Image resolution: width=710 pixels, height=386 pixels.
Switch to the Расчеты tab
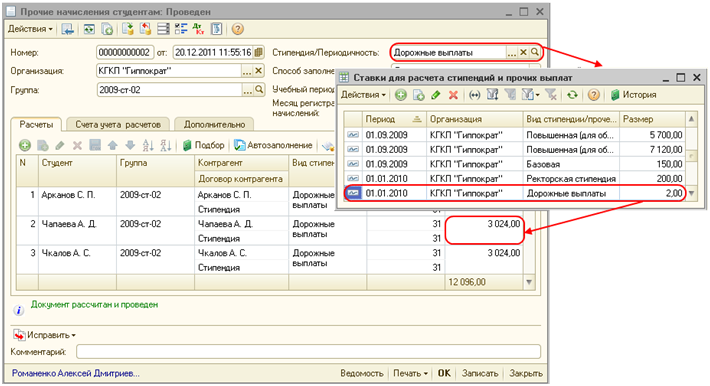tap(36, 124)
